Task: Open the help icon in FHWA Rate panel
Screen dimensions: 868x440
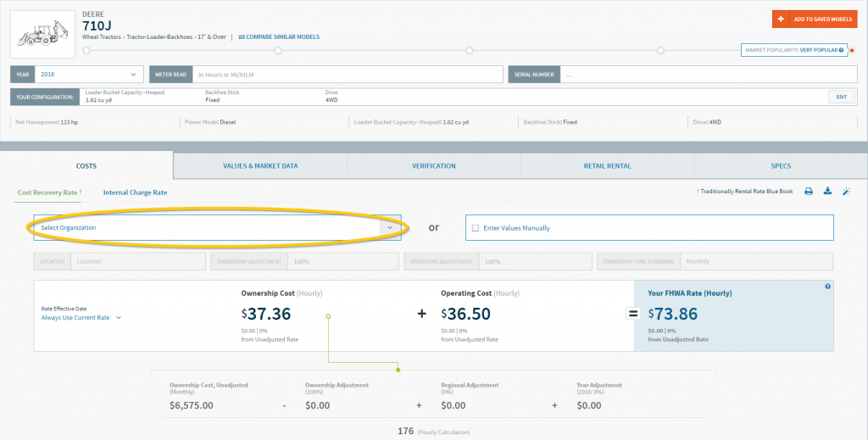Action: (x=827, y=287)
